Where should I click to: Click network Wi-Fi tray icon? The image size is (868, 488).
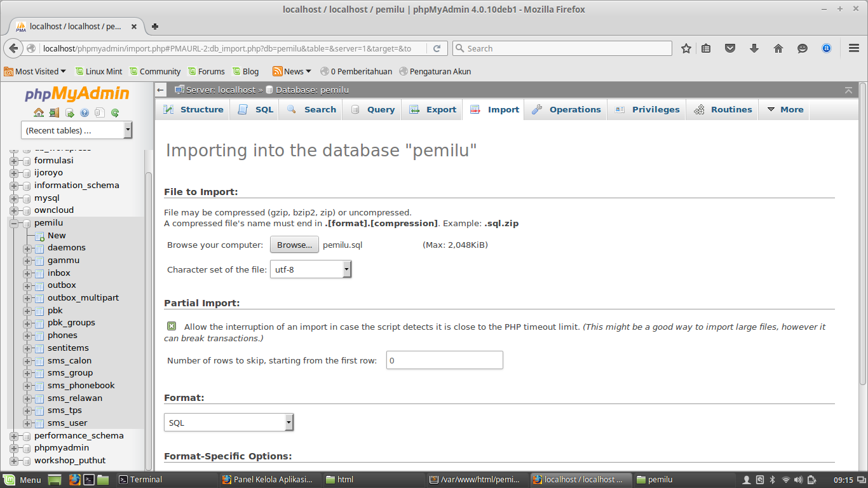pos(786,480)
